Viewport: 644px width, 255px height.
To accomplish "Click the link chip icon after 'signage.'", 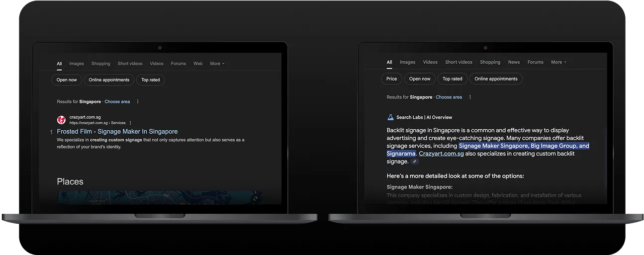I will click(415, 162).
